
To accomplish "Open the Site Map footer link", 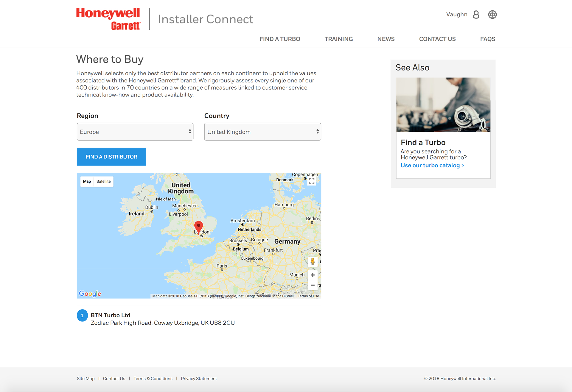I will click(86, 379).
